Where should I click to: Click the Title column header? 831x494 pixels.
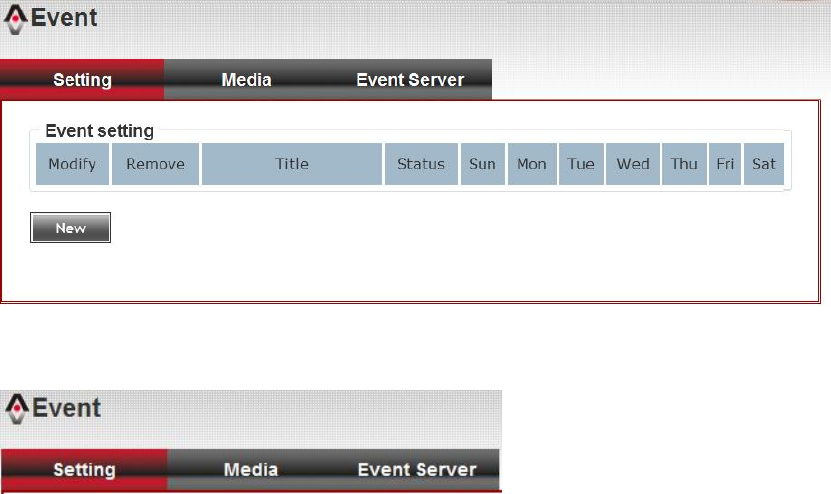point(292,164)
